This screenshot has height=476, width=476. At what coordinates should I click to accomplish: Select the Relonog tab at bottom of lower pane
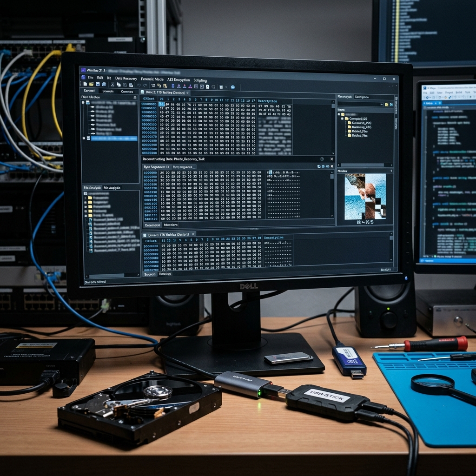[165, 274]
